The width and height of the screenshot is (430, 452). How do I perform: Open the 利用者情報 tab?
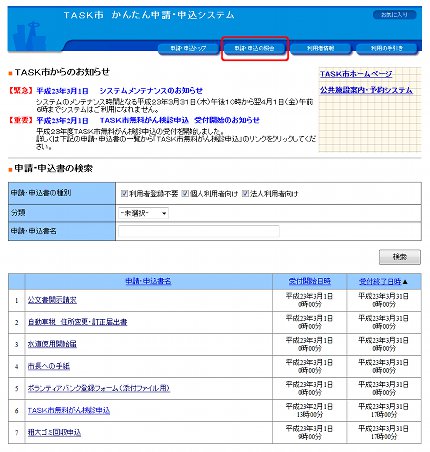click(x=320, y=48)
